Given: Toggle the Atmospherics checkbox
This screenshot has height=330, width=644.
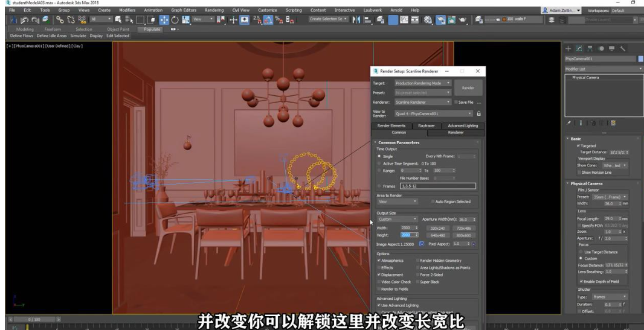Looking at the screenshot, I should pyautogui.click(x=379, y=261).
